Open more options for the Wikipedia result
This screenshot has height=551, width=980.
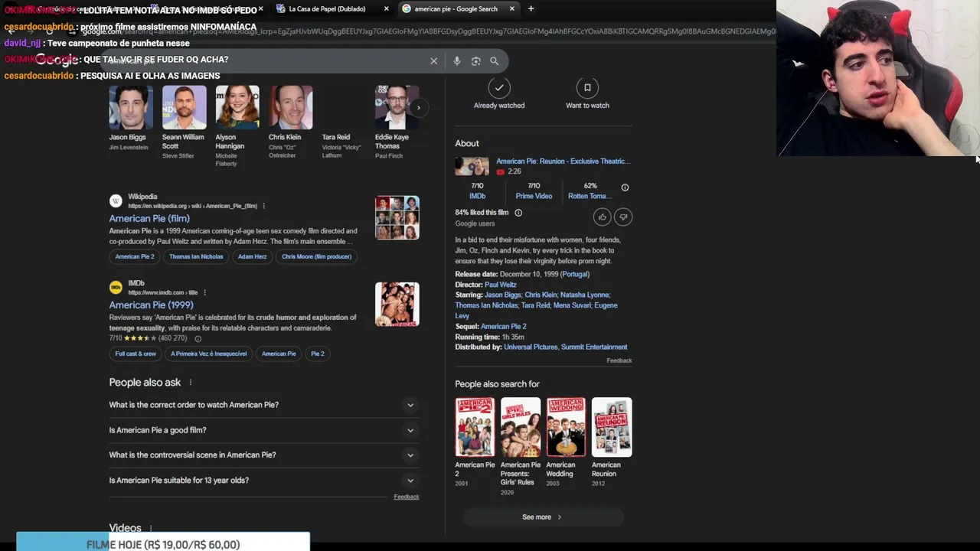click(x=264, y=206)
